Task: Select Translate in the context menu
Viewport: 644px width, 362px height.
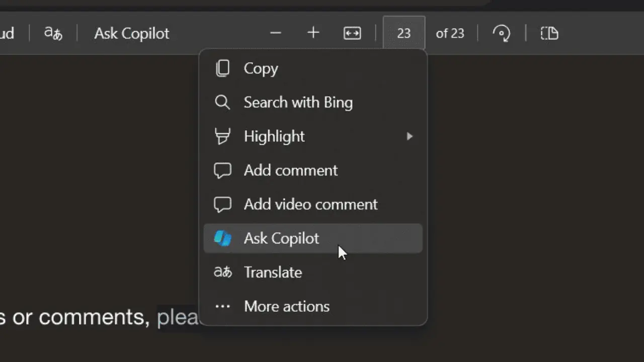Action: [313, 273]
